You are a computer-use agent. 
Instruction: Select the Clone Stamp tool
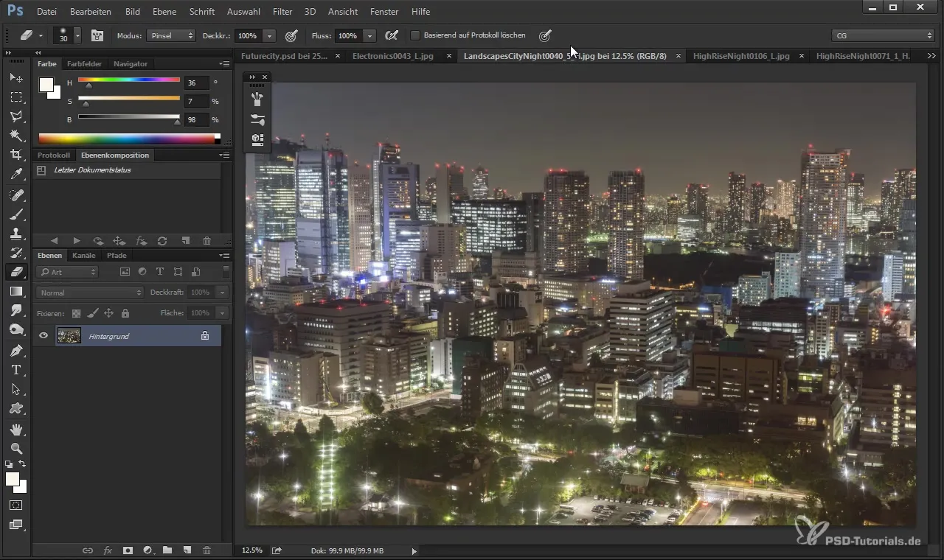coord(16,234)
